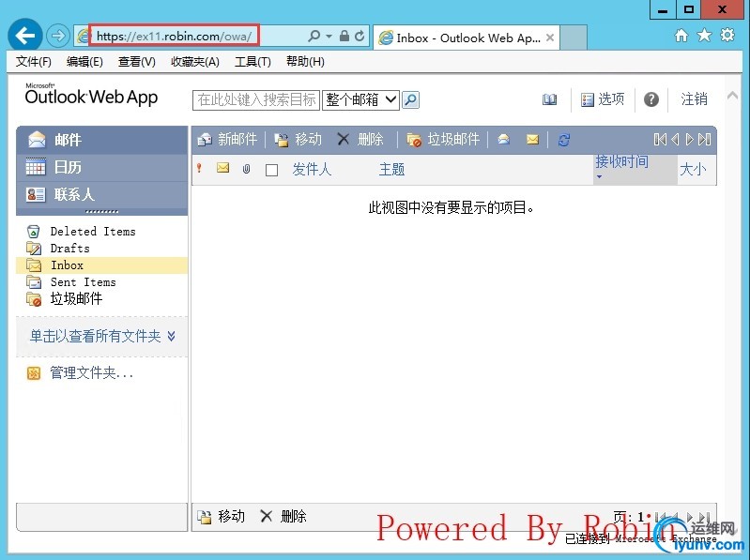
Task: Open 选项 options link
Action: pyautogui.click(x=603, y=99)
